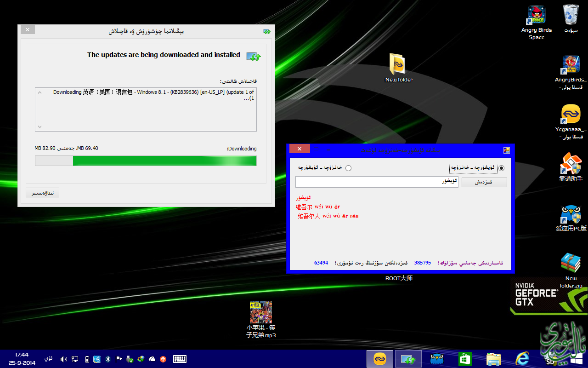The height and width of the screenshot is (368, 588).
Task: Open the yellow Yeganaaa desktop shortcut
Action: point(571,121)
